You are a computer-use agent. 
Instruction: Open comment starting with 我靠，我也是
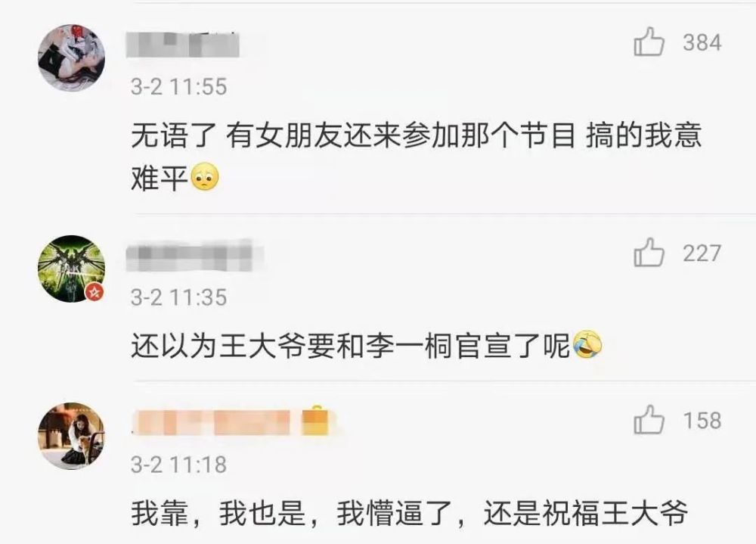click(x=409, y=513)
